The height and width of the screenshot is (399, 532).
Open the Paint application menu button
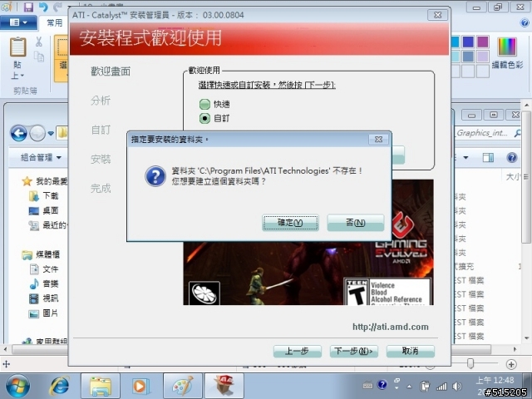(18, 22)
